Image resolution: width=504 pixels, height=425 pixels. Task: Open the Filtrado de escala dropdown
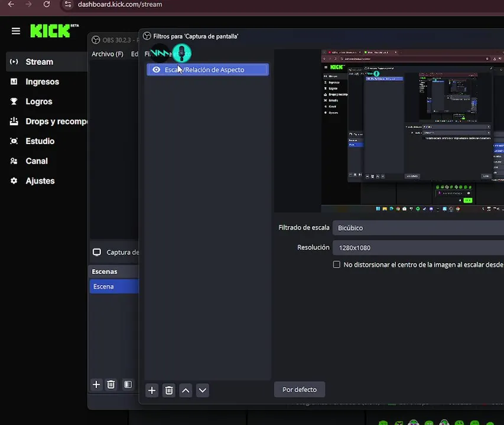coord(418,228)
